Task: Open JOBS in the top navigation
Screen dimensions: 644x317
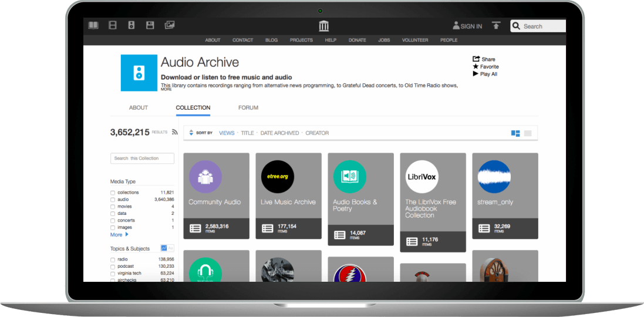Action: (384, 41)
